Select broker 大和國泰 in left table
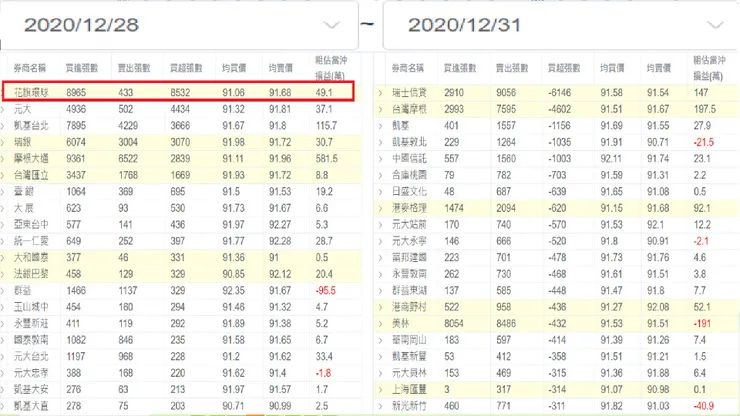 pyautogui.click(x=31, y=258)
